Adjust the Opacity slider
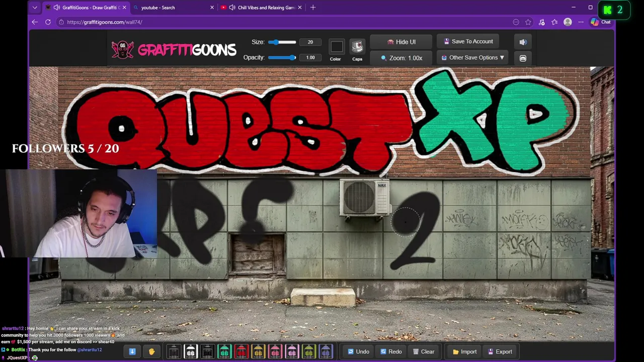 coord(282,57)
